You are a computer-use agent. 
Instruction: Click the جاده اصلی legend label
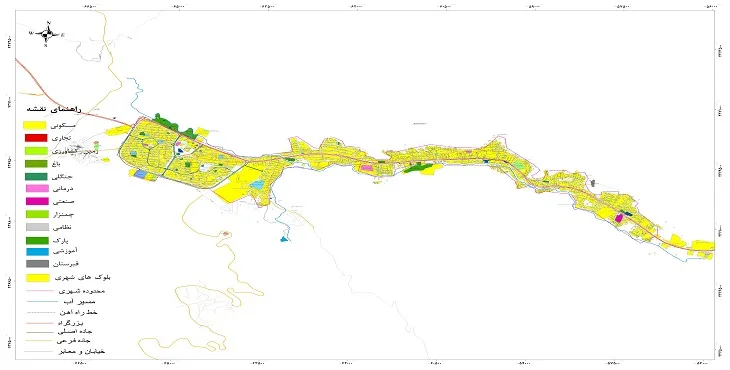tap(74, 332)
